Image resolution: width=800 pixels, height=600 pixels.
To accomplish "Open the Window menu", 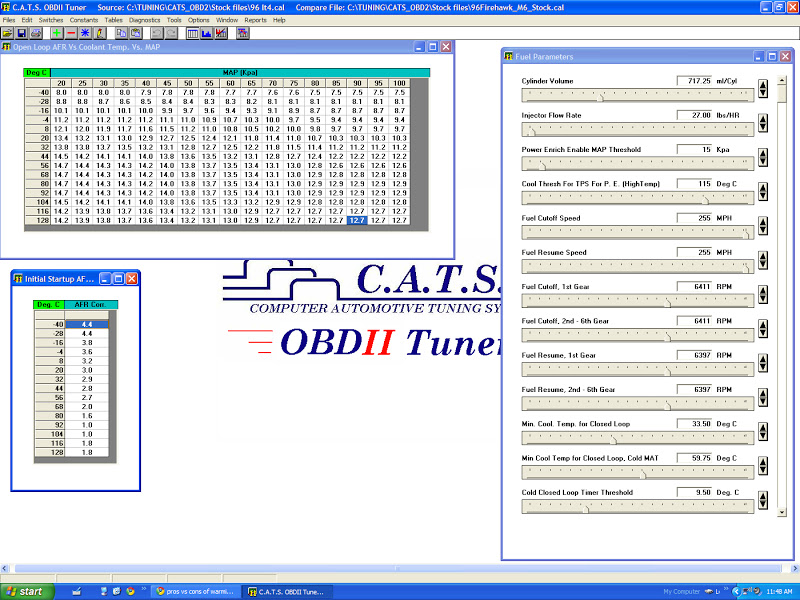I will tap(227, 20).
